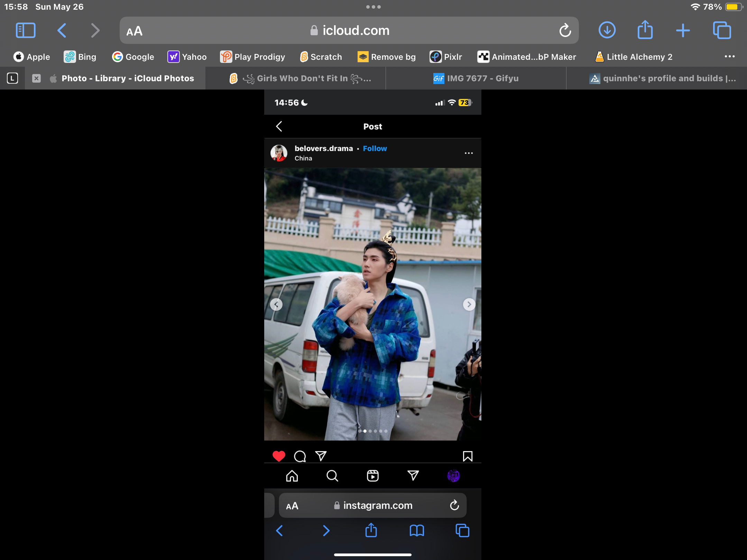Expand top center three-dot multitasking menu
The height and width of the screenshot is (560, 747).
(373, 7)
